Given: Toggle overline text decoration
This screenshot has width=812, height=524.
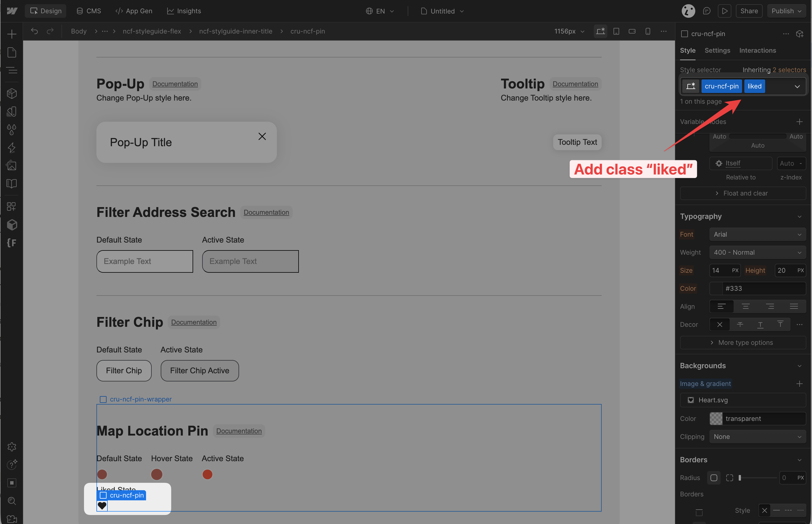Looking at the screenshot, I should (780, 324).
